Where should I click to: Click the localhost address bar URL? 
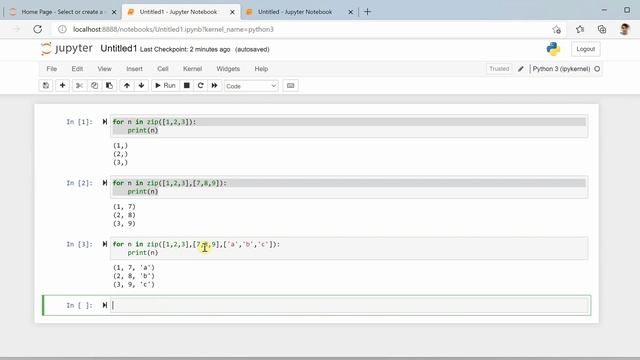coord(173,29)
